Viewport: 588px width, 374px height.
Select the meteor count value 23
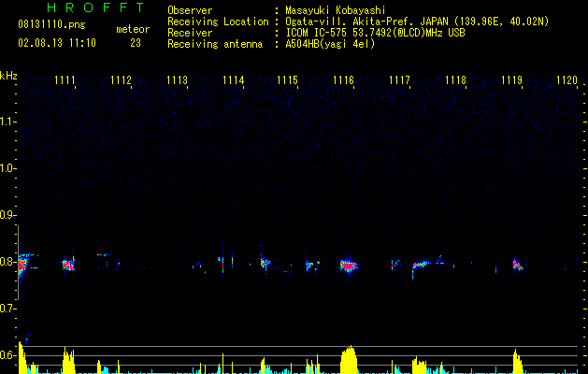pos(136,43)
